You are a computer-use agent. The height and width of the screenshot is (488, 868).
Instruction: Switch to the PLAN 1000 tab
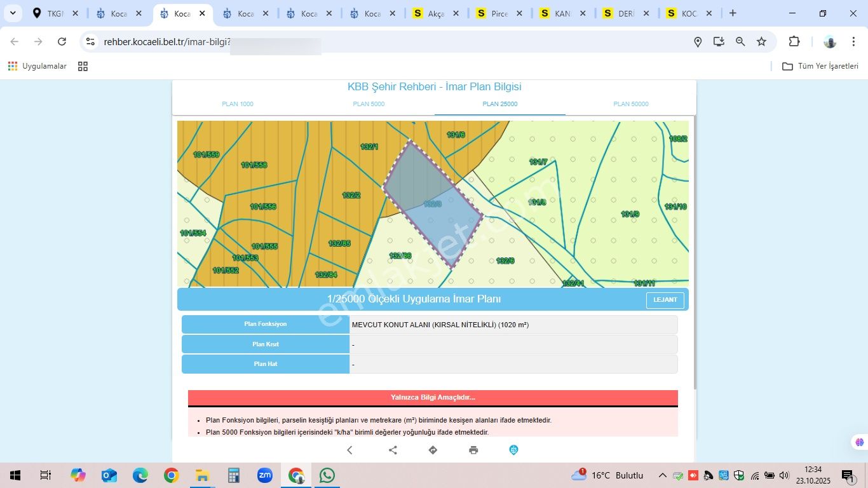click(238, 104)
